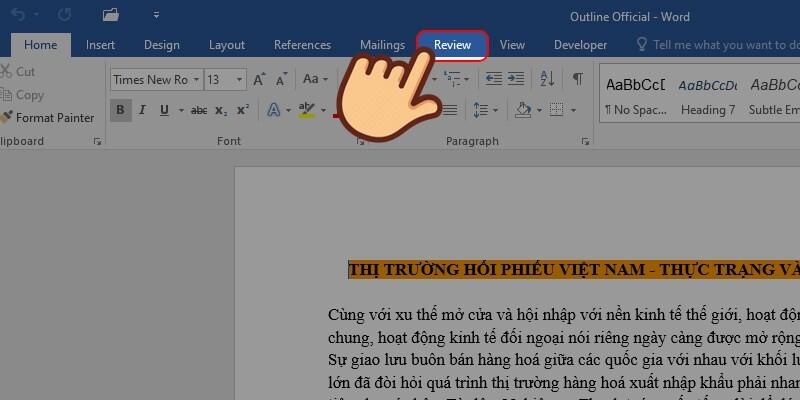Image resolution: width=800 pixels, height=400 pixels.
Task: Toggle Subscript formatting
Action: coord(221,110)
